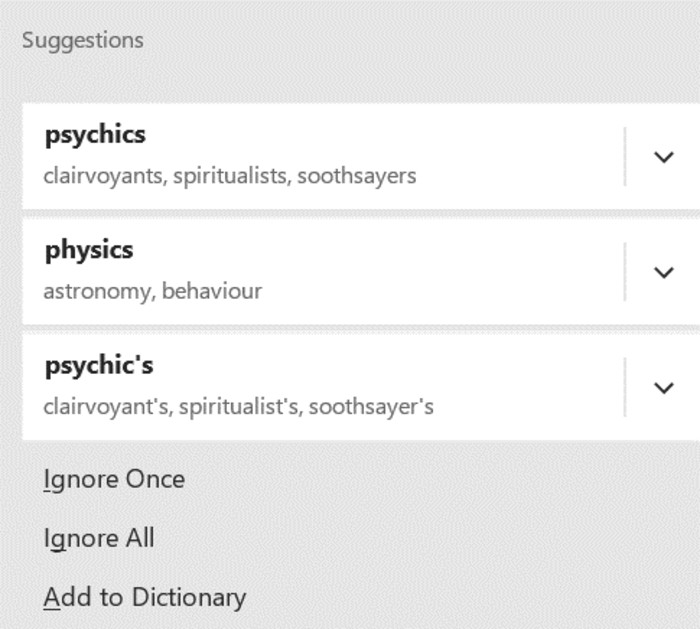
Task: Apply the "psychics" spelling suggestion
Action: tap(95, 135)
